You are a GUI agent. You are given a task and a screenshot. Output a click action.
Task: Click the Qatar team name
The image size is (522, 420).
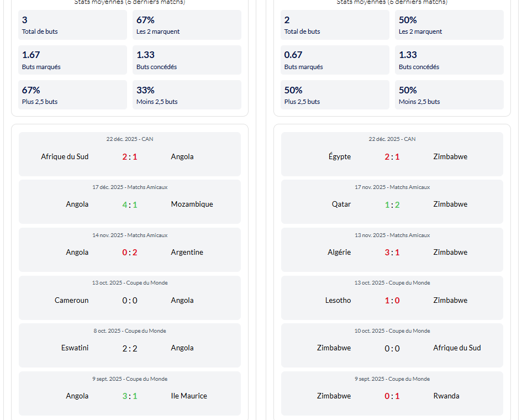click(341, 204)
